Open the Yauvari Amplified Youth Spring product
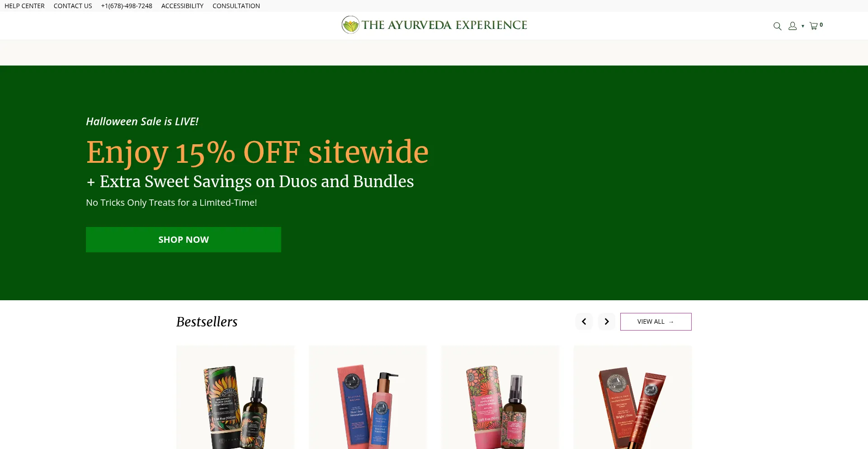Viewport: 868px width, 449px height. coord(500,397)
